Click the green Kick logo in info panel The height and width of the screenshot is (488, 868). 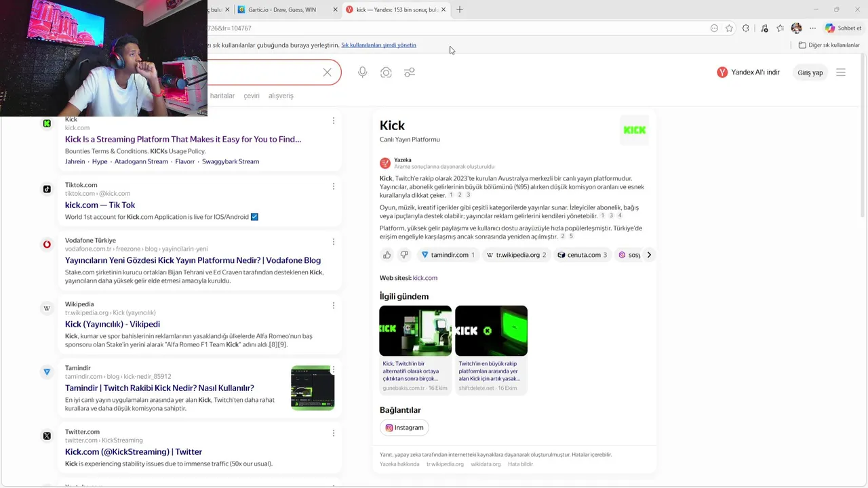[x=635, y=130]
